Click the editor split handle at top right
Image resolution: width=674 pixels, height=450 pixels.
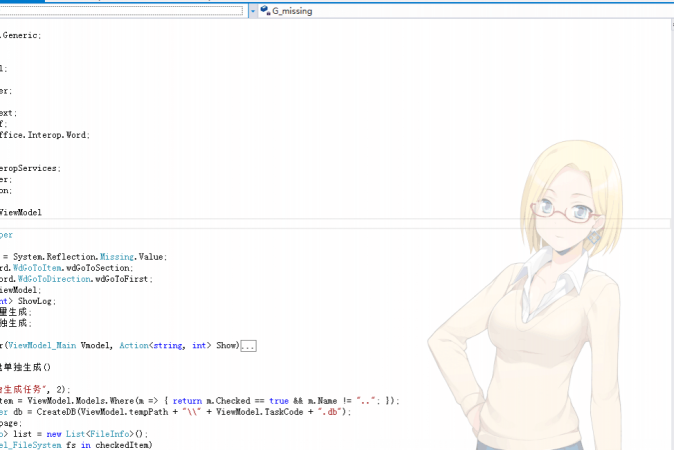(672, 25)
